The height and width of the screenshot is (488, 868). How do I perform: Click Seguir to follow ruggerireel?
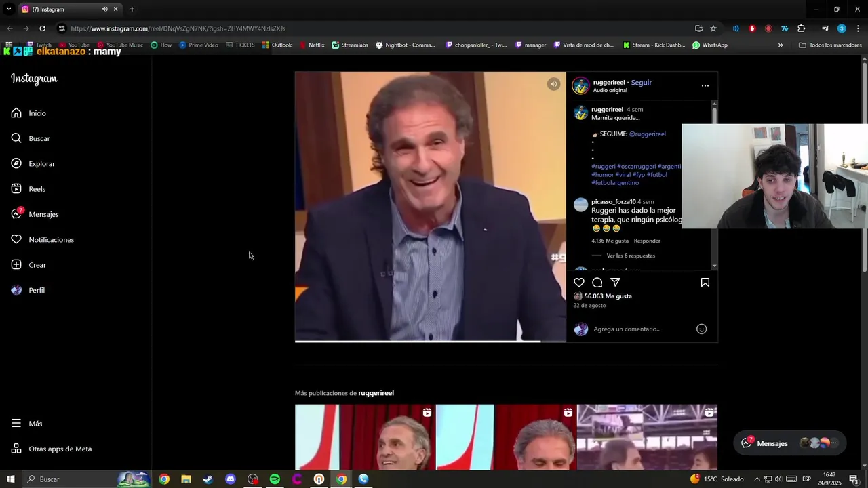click(x=641, y=83)
